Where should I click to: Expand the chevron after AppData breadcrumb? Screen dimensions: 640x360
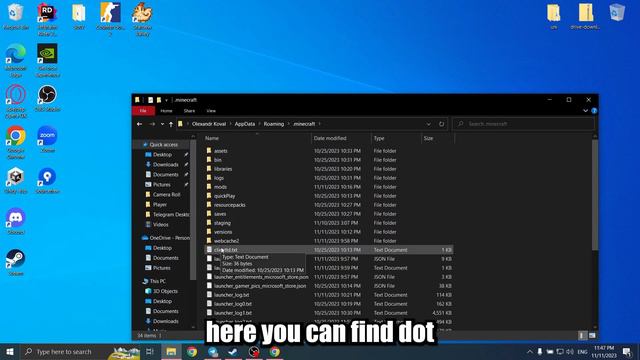point(259,124)
